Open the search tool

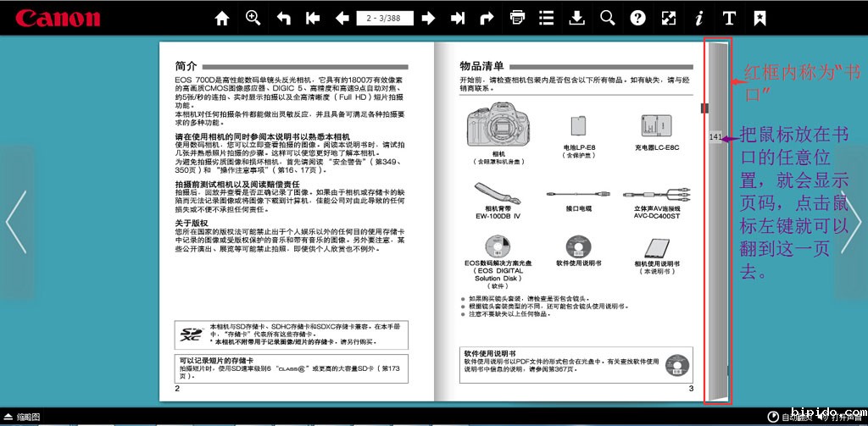(607, 18)
